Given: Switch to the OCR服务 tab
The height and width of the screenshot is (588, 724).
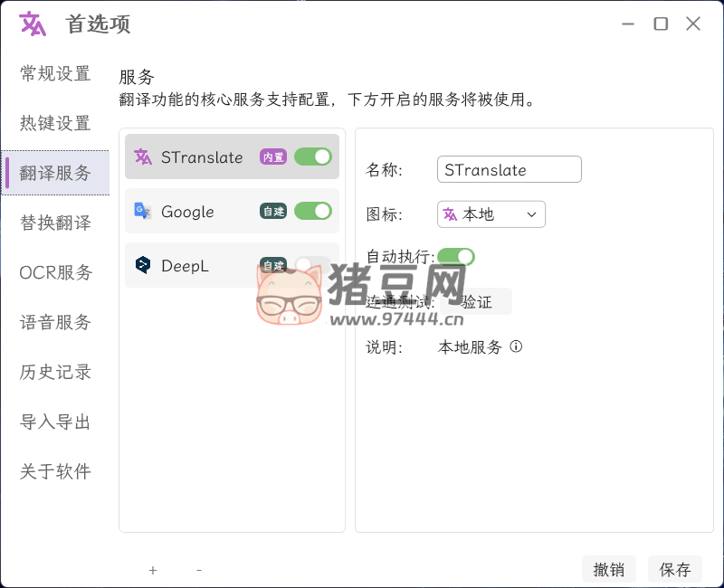Looking at the screenshot, I should [55, 272].
